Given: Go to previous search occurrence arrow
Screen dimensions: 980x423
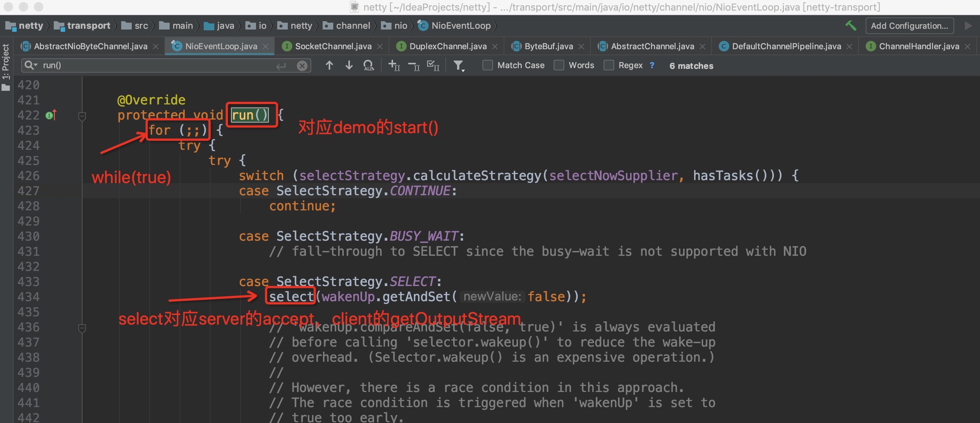Looking at the screenshot, I should click(329, 65).
